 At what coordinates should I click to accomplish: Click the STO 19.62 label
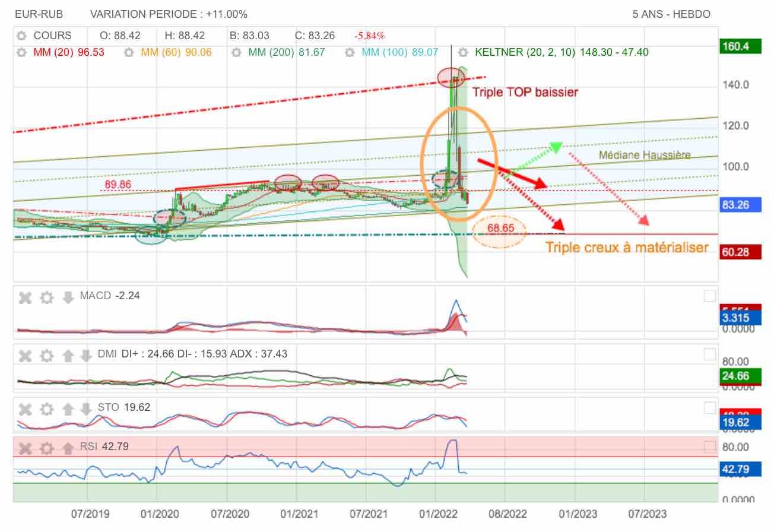point(124,407)
